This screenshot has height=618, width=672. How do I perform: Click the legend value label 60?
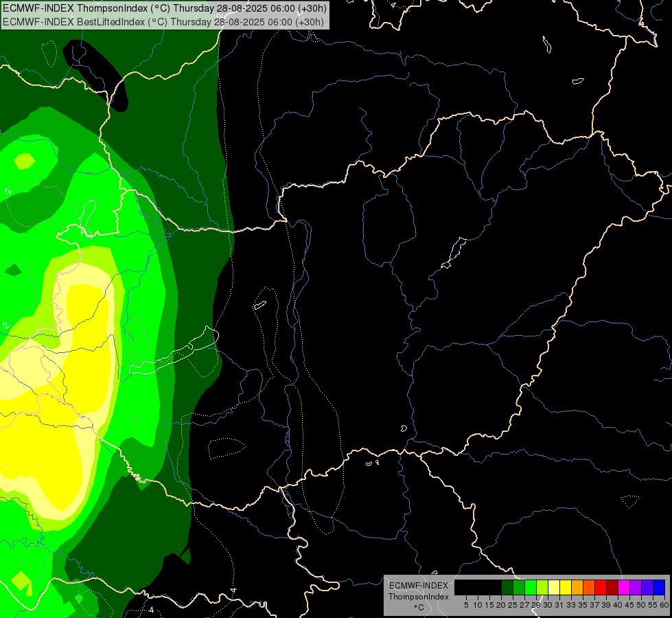point(664,605)
